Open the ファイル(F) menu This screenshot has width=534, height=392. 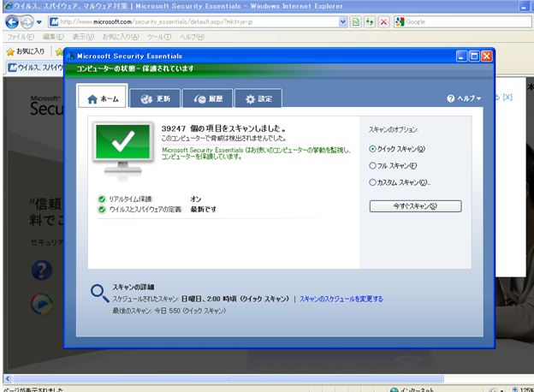(21, 37)
